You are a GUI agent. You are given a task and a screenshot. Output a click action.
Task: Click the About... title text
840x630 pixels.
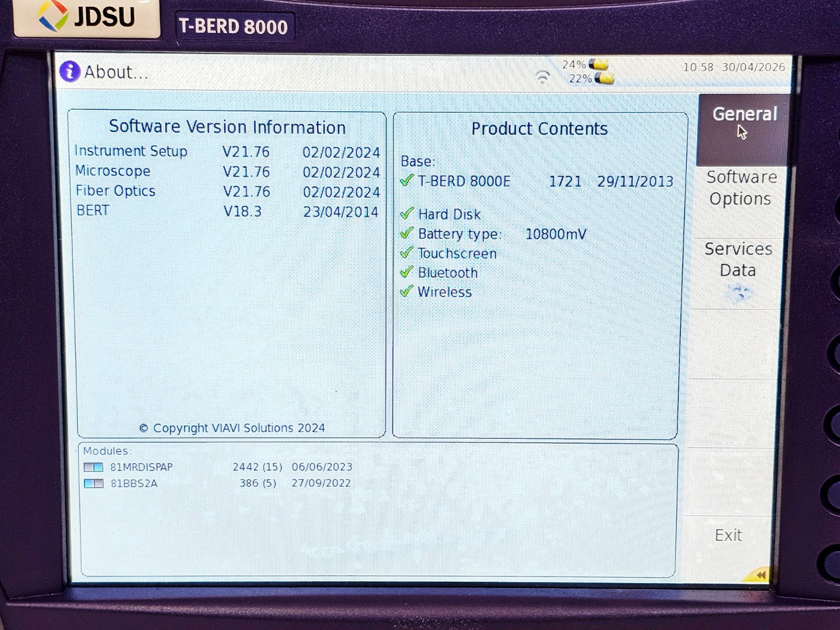(116, 72)
